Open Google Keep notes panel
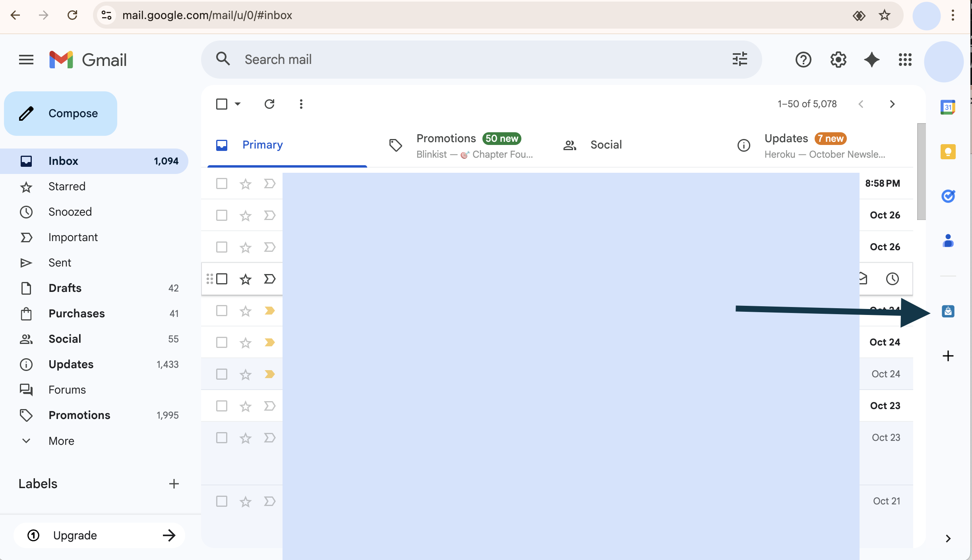 click(x=948, y=151)
